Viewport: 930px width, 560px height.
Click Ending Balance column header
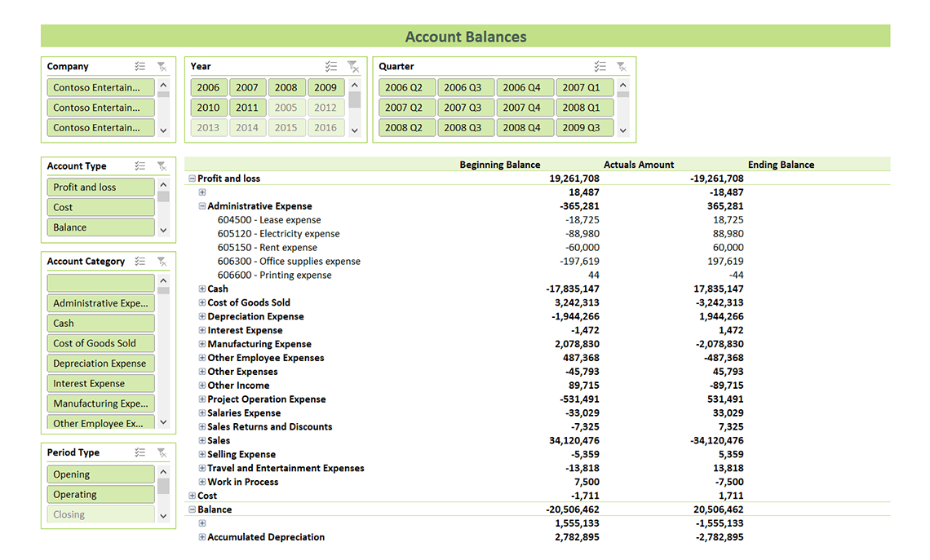tap(782, 165)
